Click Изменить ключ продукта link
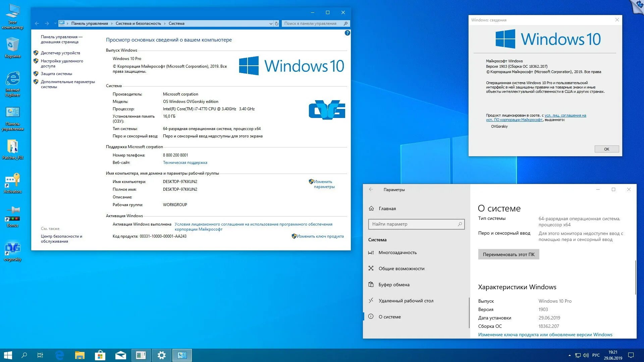Screen dimensions: 644x362 click(x=320, y=236)
